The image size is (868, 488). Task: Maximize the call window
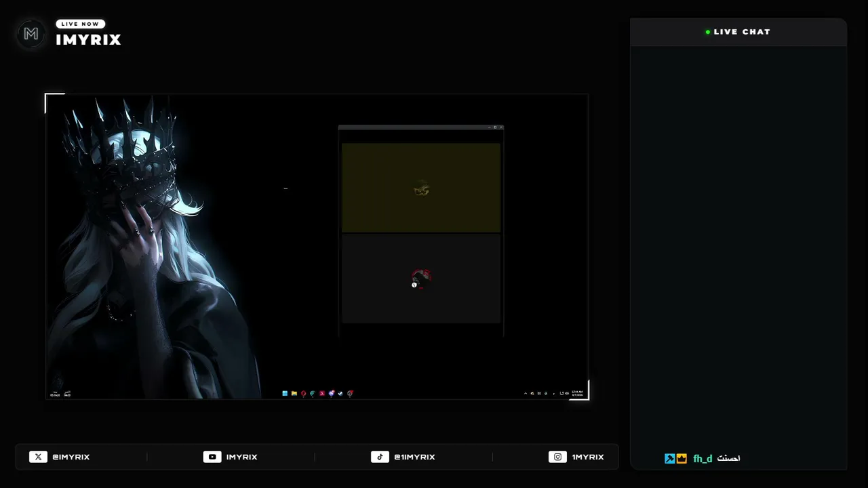coord(495,127)
